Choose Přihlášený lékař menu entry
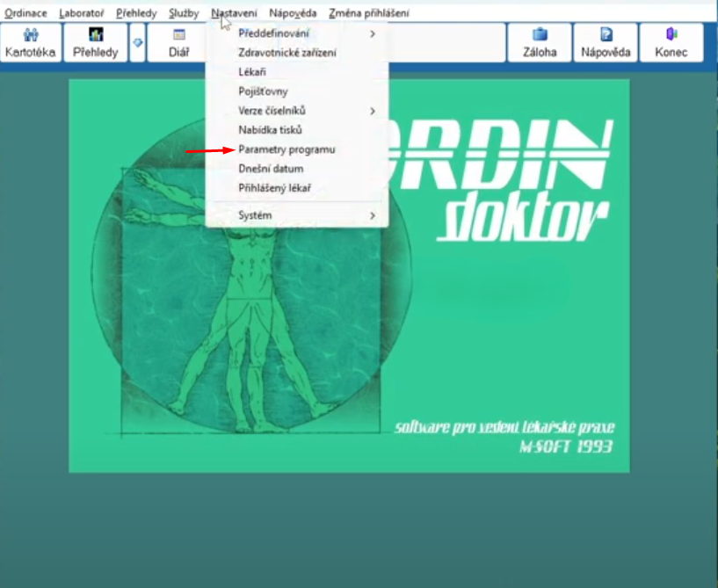 pos(297,188)
